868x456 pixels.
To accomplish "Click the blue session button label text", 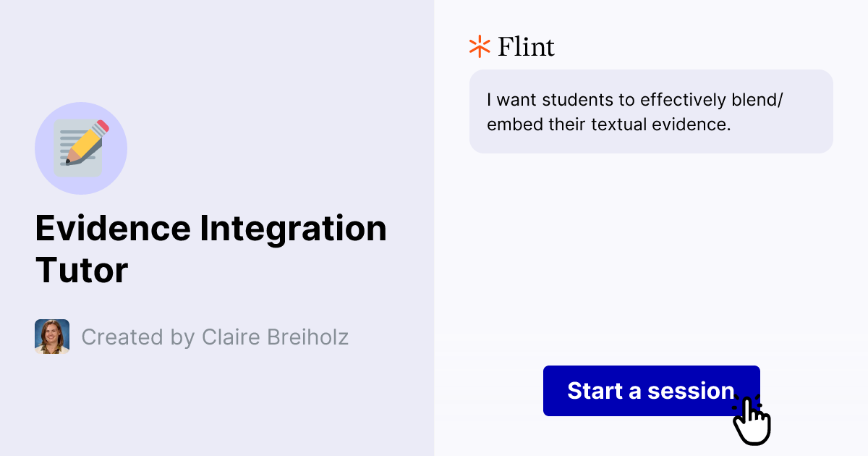I will [x=650, y=391].
